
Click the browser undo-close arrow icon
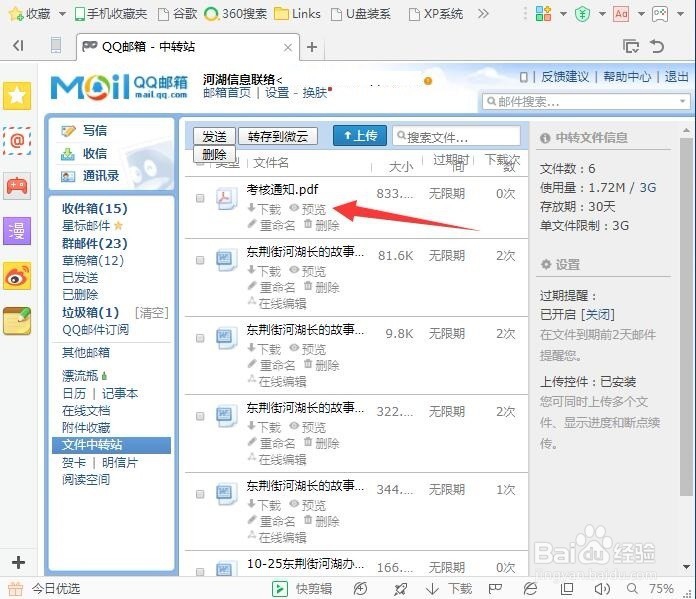pos(657,46)
